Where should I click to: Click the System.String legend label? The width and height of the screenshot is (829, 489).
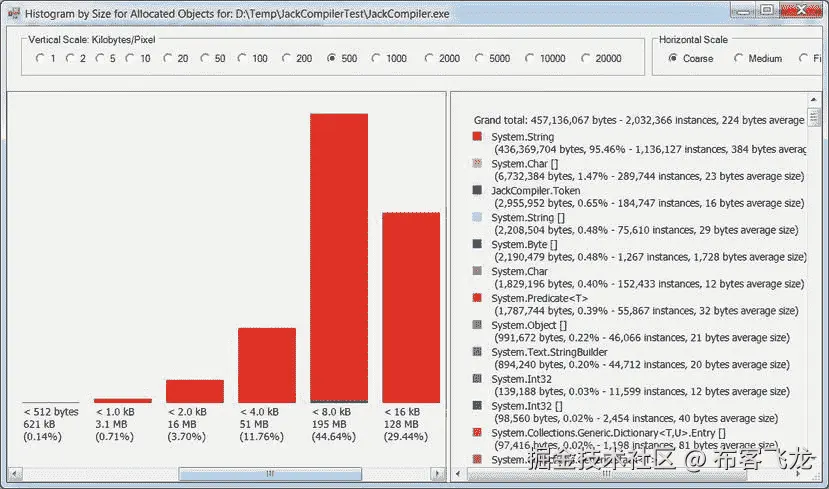point(522,137)
